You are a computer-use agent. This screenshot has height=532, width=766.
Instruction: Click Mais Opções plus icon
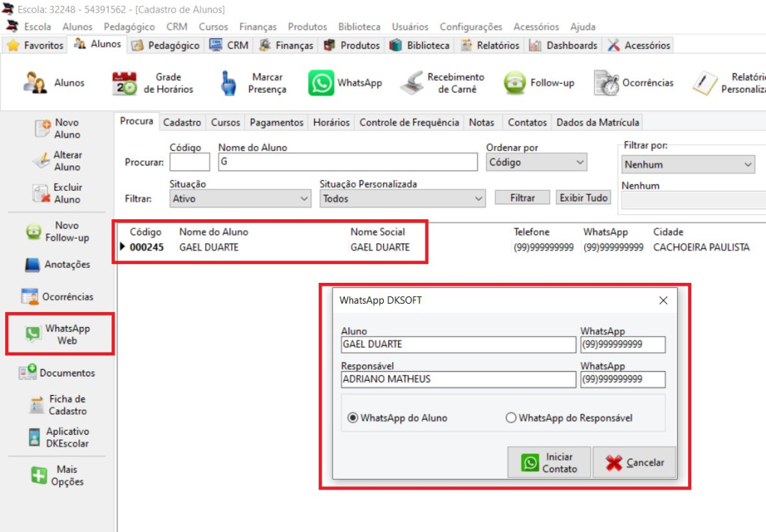39,475
